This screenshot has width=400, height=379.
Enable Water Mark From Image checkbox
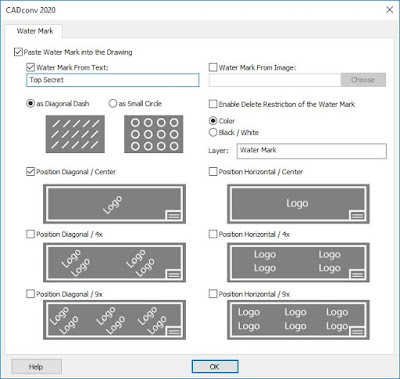[213, 67]
